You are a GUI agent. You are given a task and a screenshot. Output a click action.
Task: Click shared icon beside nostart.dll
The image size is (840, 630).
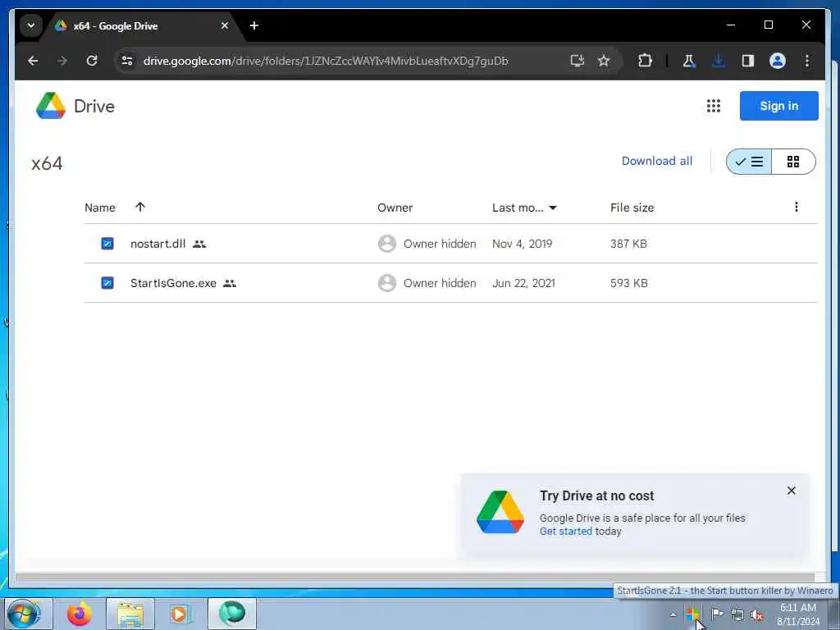199,244
